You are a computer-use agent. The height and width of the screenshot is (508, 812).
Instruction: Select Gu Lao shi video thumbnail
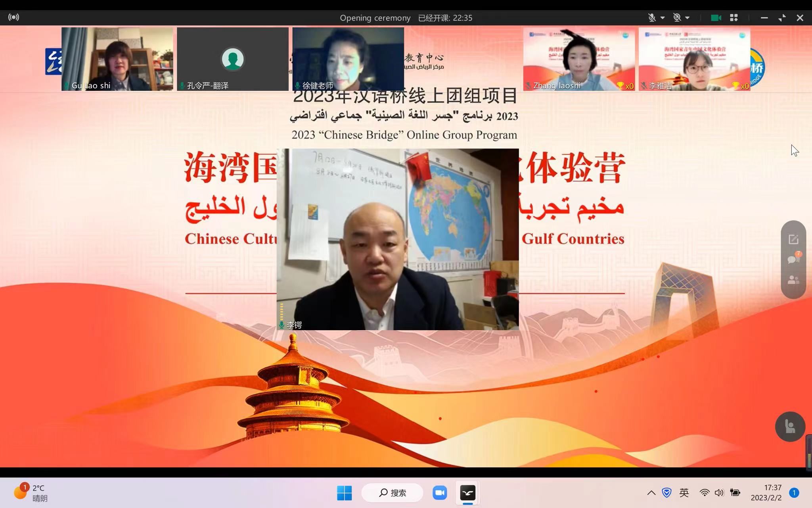(117, 59)
